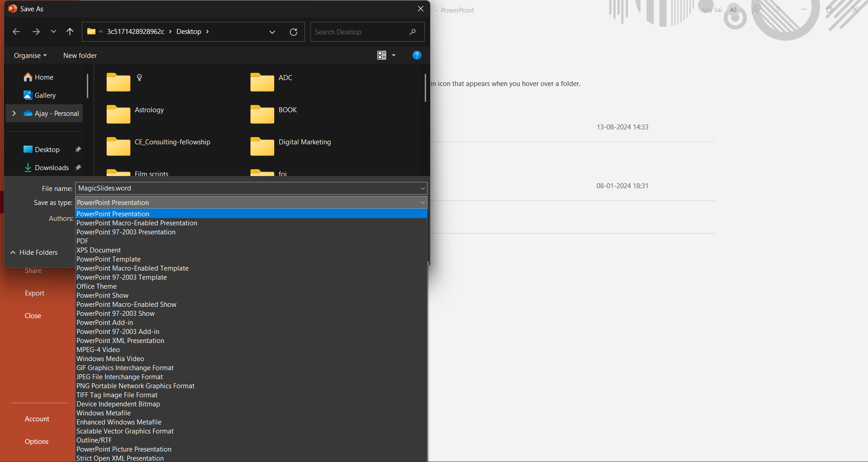The height and width of the screenshot is (462, 868).
Task: Select the lightbulb-named folder
Action: [125, 81]
